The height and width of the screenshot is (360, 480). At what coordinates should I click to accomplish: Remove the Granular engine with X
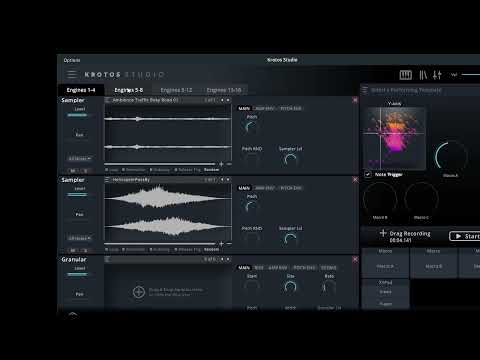pyautogui.click(x=355, y=259)
